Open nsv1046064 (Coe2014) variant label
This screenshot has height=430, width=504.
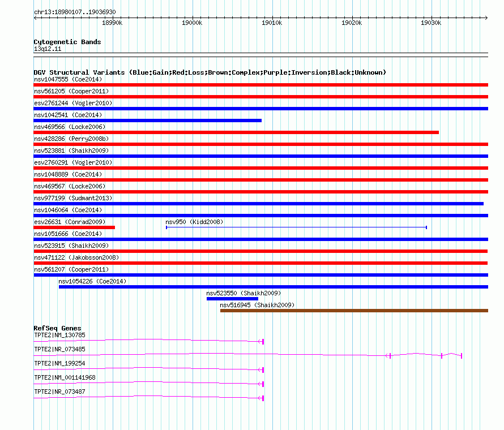[x=68, y=210]
